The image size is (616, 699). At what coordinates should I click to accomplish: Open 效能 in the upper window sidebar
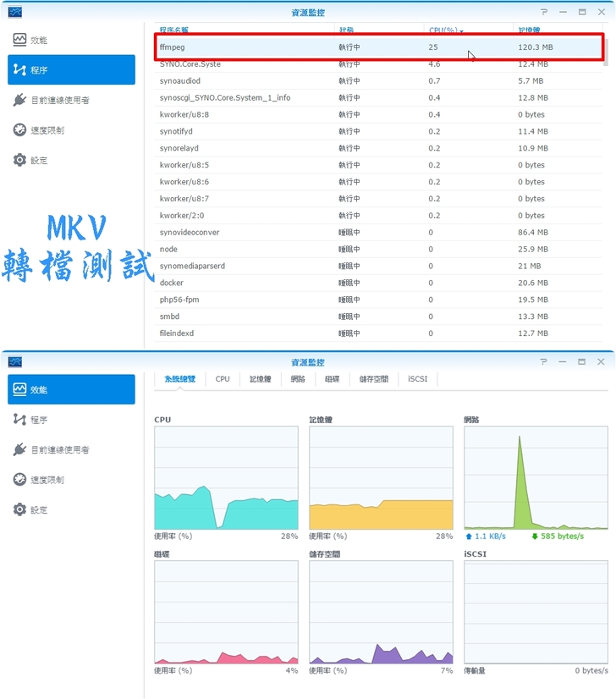click(x=38, y=40)
